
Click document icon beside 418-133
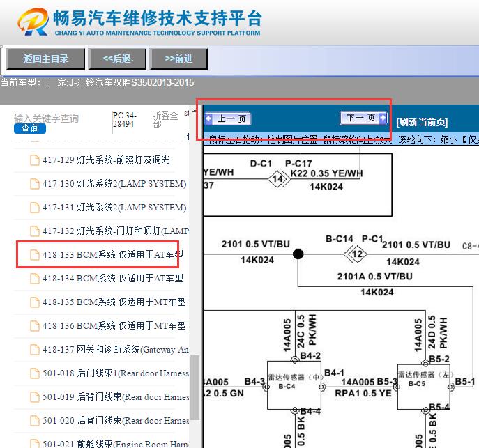pos(35,254)
